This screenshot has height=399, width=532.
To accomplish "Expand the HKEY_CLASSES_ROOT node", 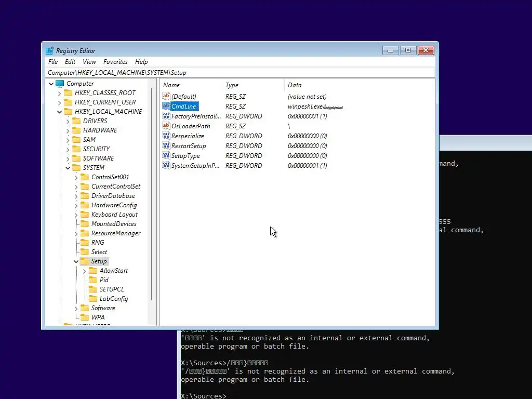I will [x=59, y=93].
